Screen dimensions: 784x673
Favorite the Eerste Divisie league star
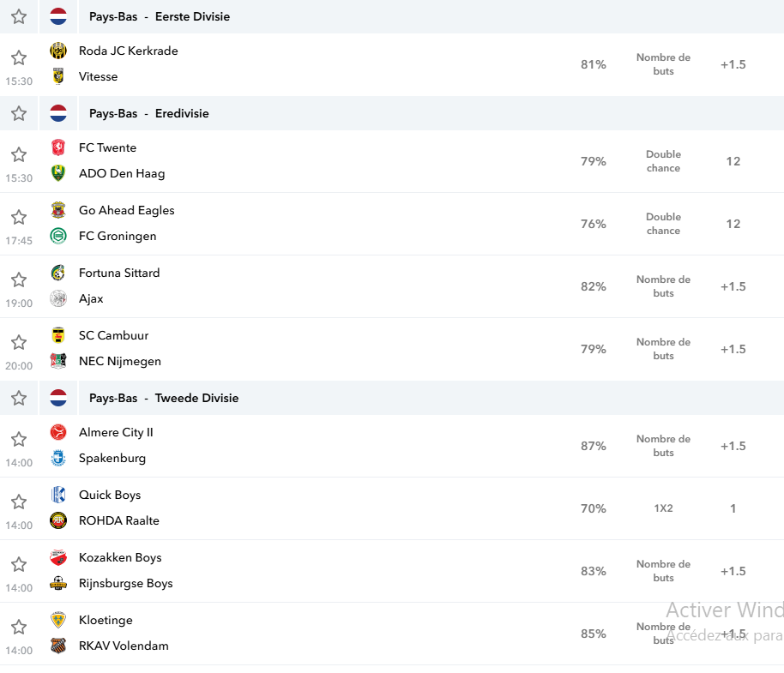19,16
